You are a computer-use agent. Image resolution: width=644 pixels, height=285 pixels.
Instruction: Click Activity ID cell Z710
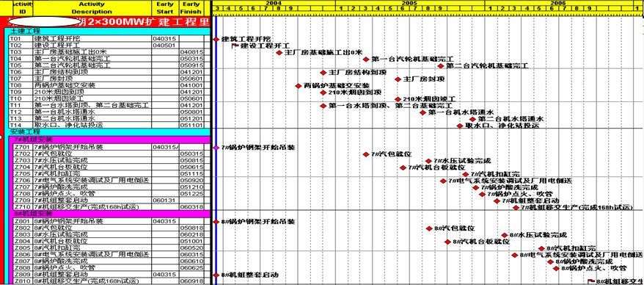23,207
